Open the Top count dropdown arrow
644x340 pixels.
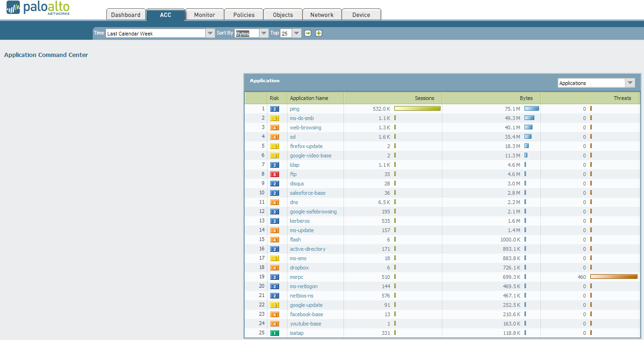pyautogui.click(x=297, y=33)
